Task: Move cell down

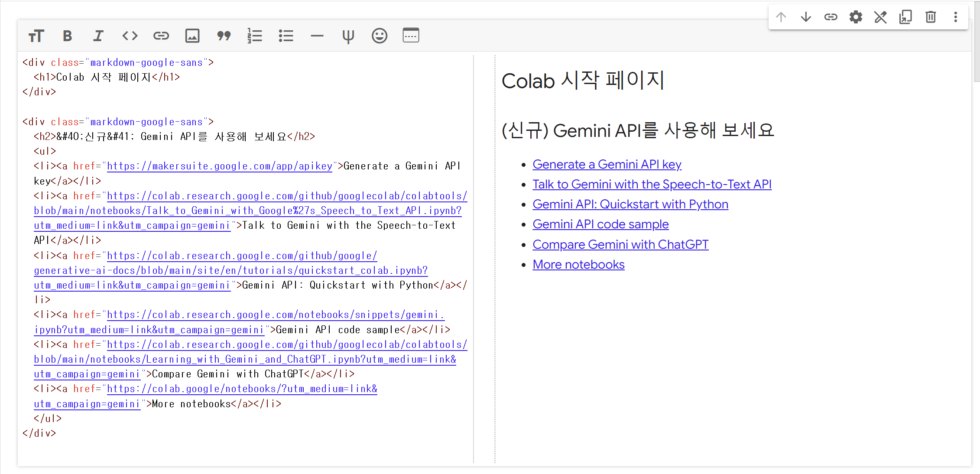Action: (x=806, y=17)
